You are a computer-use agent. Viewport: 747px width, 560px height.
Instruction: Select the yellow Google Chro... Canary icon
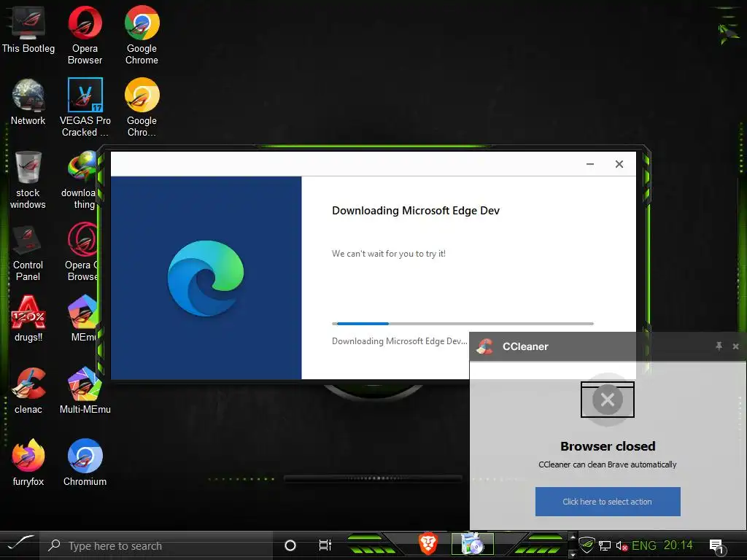pos(142,107)
